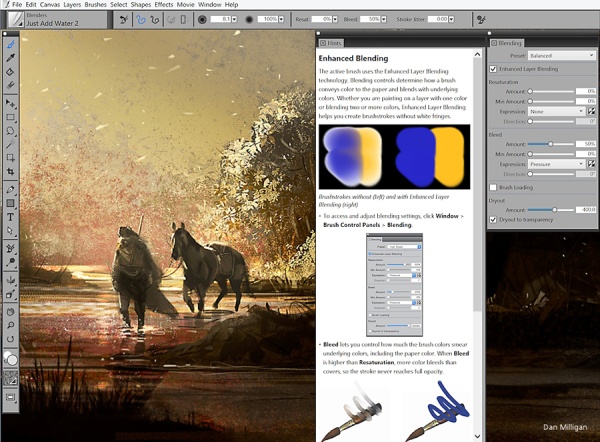This screenshot has width=600, height=442.
Task: Open the Stroke Jitter 0.00 dropdown arrow
Action: coord(452,19)
